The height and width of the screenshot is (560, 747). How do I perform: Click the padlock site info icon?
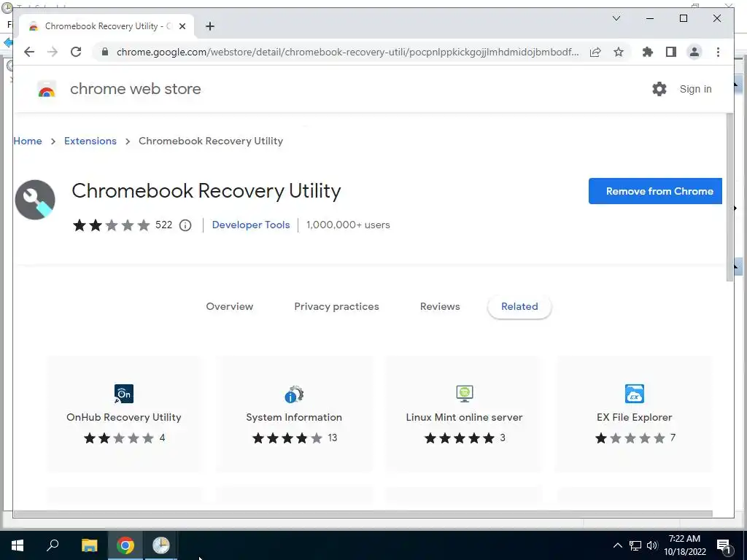[x=105, y=52]
